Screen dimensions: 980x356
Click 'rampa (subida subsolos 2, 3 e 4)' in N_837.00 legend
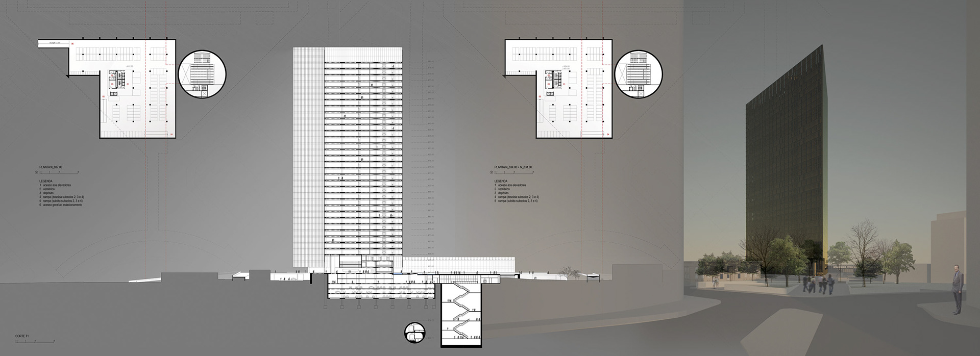click(x=63, y=201)
